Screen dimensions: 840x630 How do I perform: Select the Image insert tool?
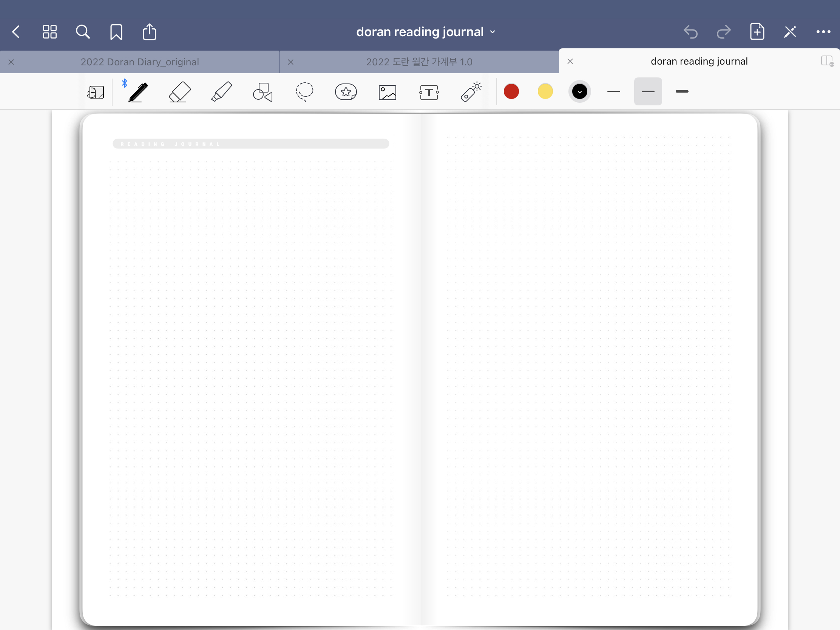tap(388, 92)
